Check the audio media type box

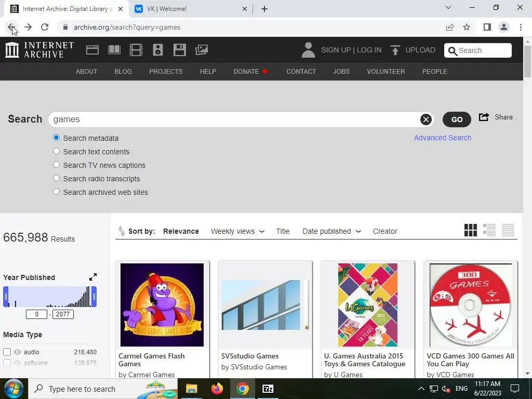[7, 352]
